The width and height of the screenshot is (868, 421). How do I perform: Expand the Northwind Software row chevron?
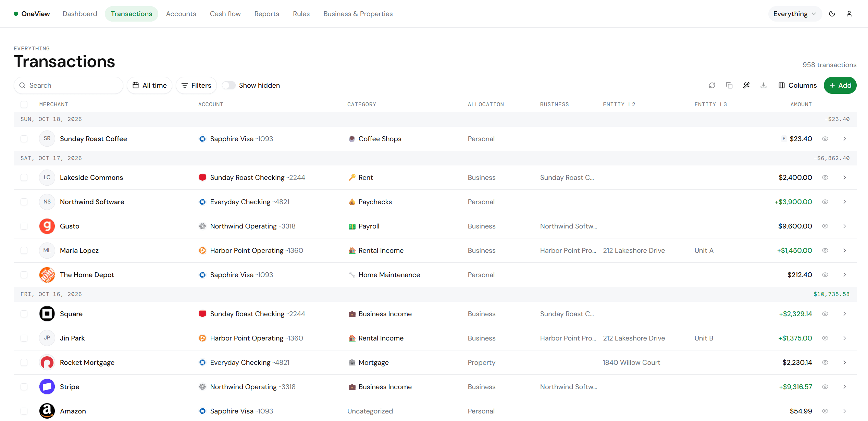[845, 202]
